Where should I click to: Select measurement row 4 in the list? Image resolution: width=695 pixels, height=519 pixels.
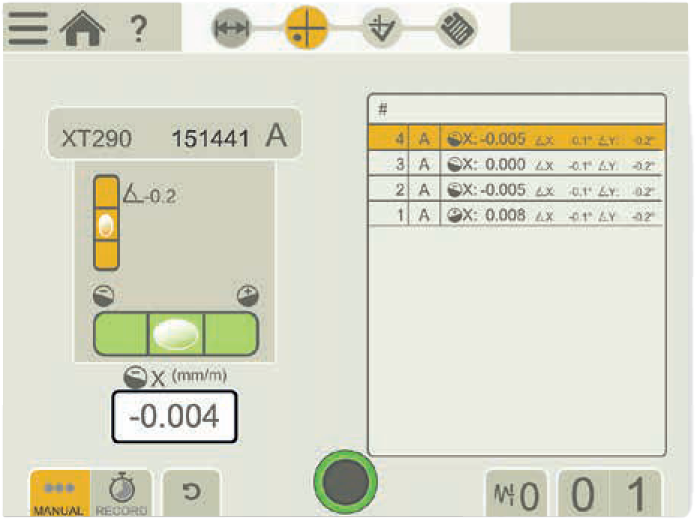coord(516,138)
